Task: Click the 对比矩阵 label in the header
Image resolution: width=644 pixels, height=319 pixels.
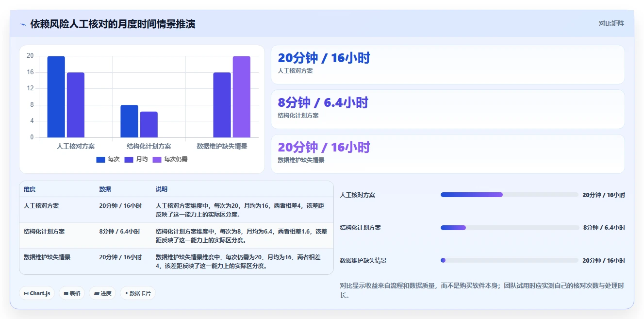Action: click(x=611, y=23)
